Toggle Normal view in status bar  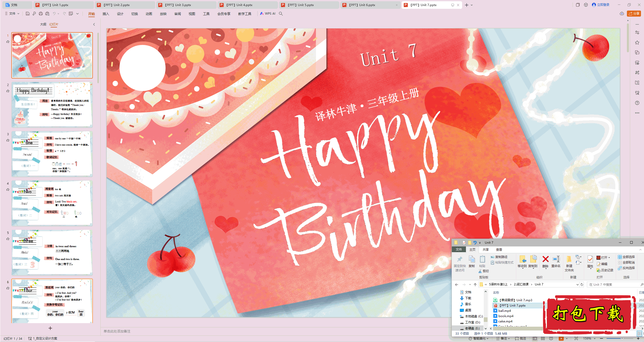coord(535,338)
